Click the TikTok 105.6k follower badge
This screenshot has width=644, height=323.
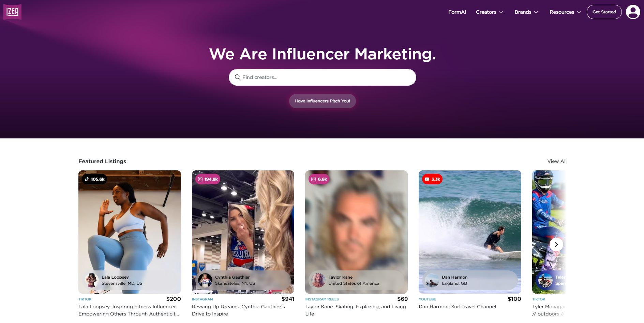pyautogui.click(x=94, y=179)
